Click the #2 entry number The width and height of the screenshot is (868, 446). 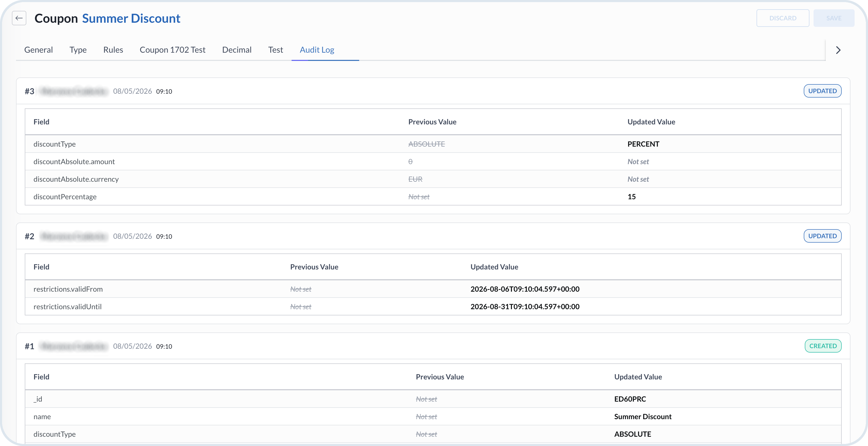coord(29,236)
